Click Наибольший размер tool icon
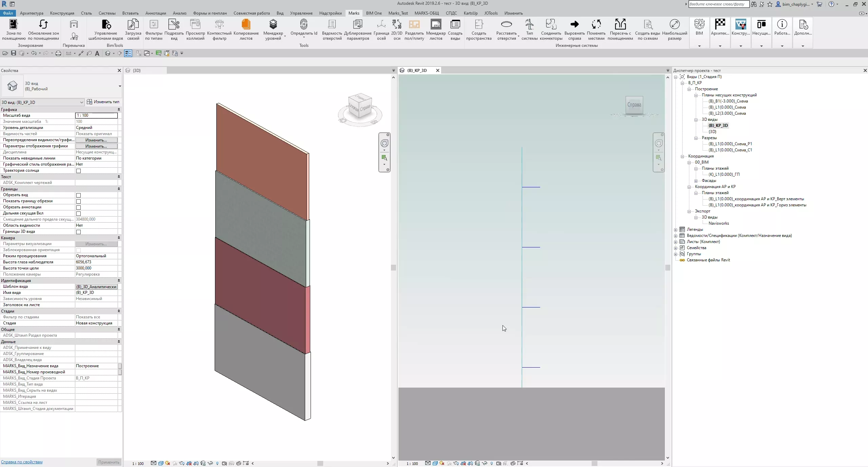 click(x=674, y=25)
